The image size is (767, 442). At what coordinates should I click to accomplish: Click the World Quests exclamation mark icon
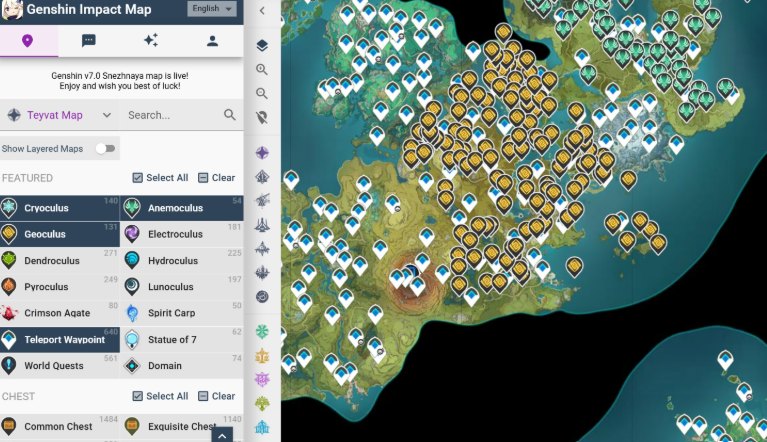[9, 366]
